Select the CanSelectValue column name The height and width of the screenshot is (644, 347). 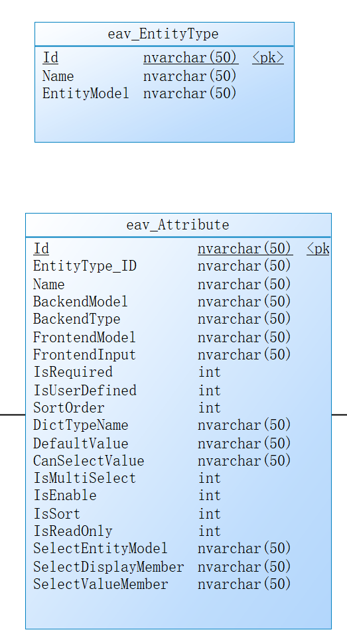point(88,461)
